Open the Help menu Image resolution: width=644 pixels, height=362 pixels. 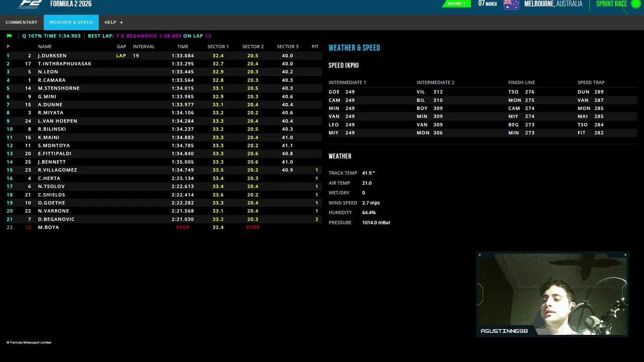[114, 23]
